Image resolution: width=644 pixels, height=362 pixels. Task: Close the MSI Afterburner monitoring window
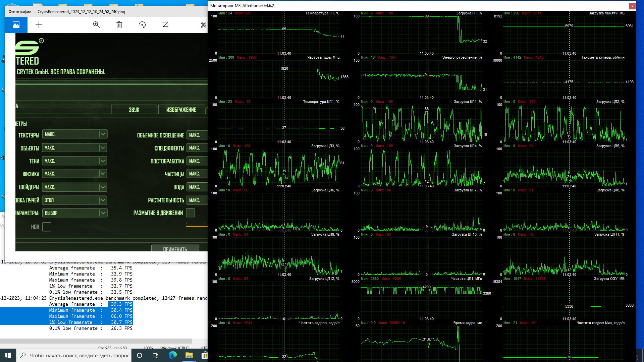632,6
